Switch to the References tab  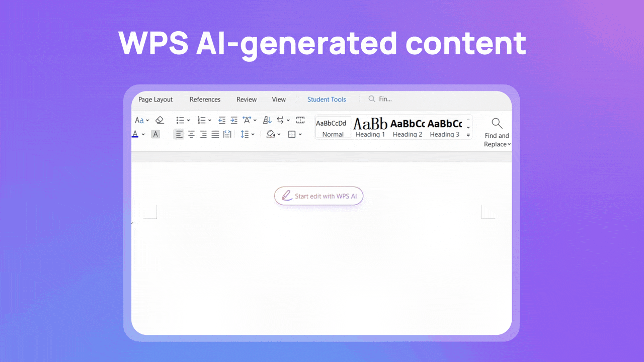click(205, 100)
